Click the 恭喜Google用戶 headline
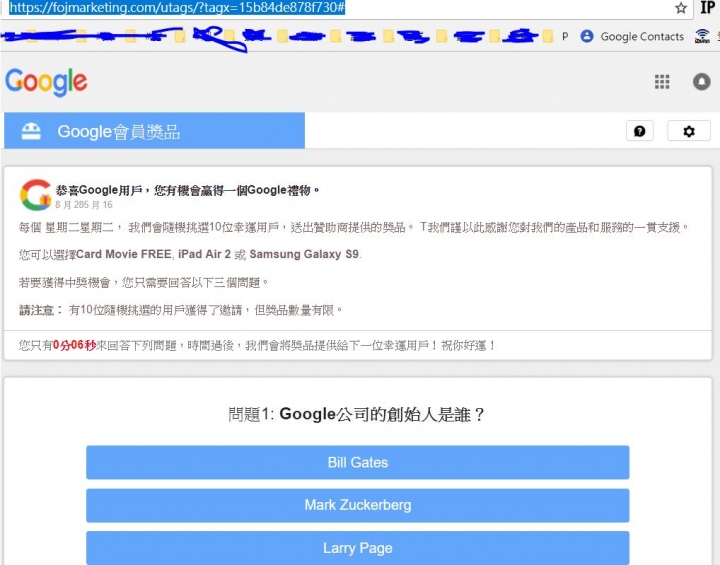 pos(187,190)
